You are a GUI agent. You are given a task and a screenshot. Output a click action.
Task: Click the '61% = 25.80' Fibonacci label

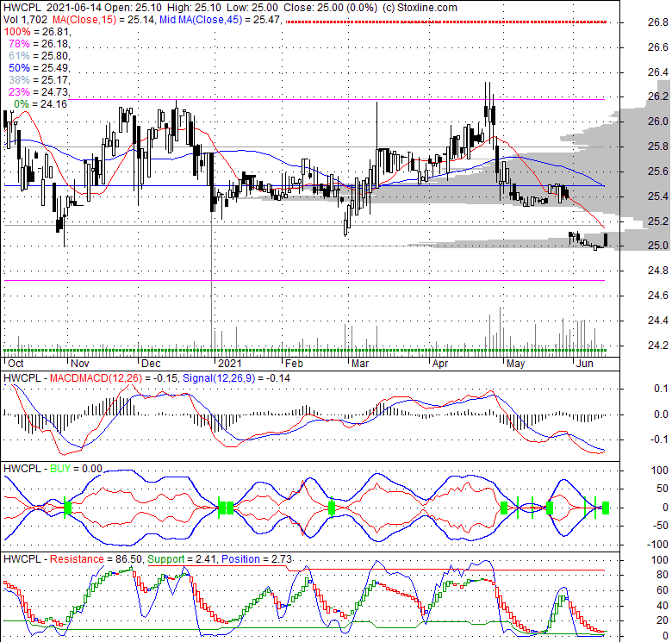pyautogui.click(x=39, y=56)
